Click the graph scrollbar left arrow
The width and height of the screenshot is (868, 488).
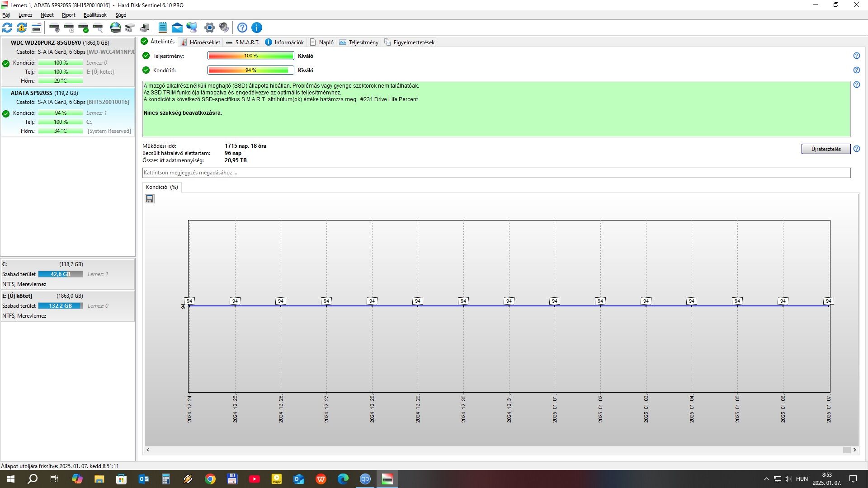(148, 450)
